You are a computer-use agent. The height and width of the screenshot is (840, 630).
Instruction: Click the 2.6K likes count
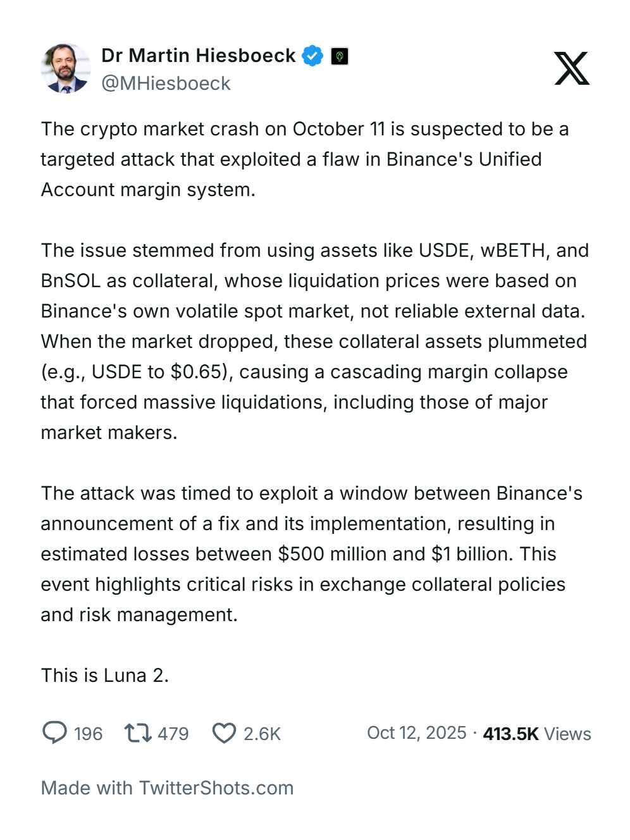(x=262, y=734)
